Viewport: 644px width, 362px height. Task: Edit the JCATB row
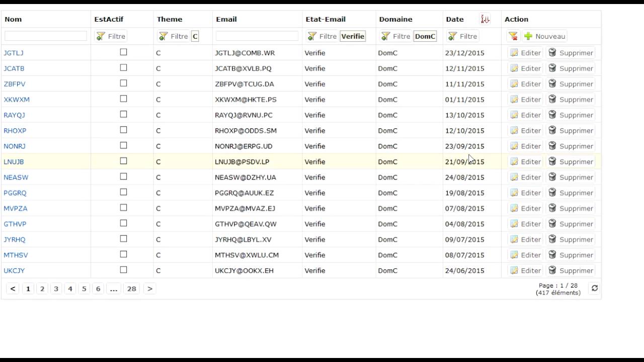click(525, 68)
